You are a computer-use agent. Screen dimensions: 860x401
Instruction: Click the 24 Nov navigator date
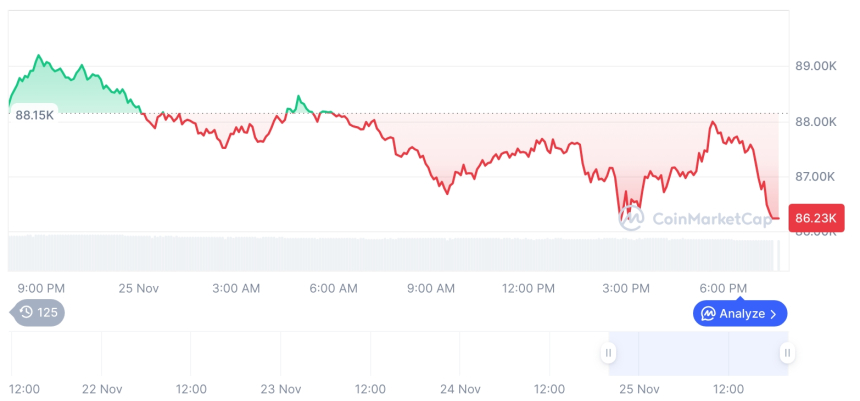coord(460,388)
